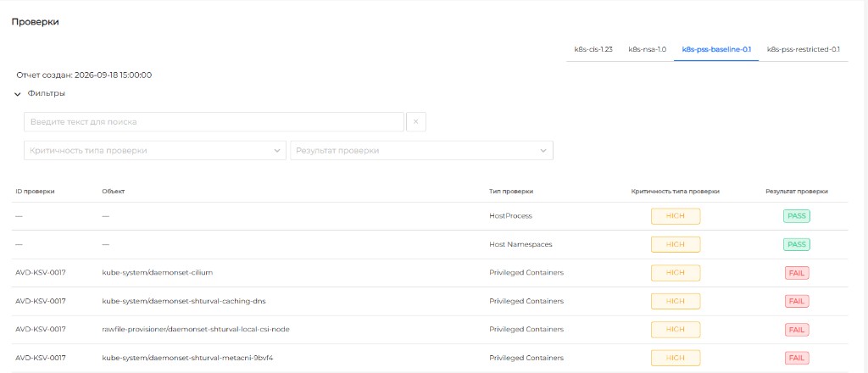Screen dimensions: 868x373
Task: Click the HIGH badge in Host Namespaces row
Action: [676, 245]
